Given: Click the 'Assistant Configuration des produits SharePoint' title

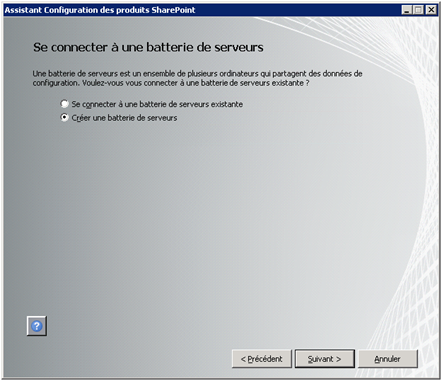Looking at the screenshot, I should point(100,10).
